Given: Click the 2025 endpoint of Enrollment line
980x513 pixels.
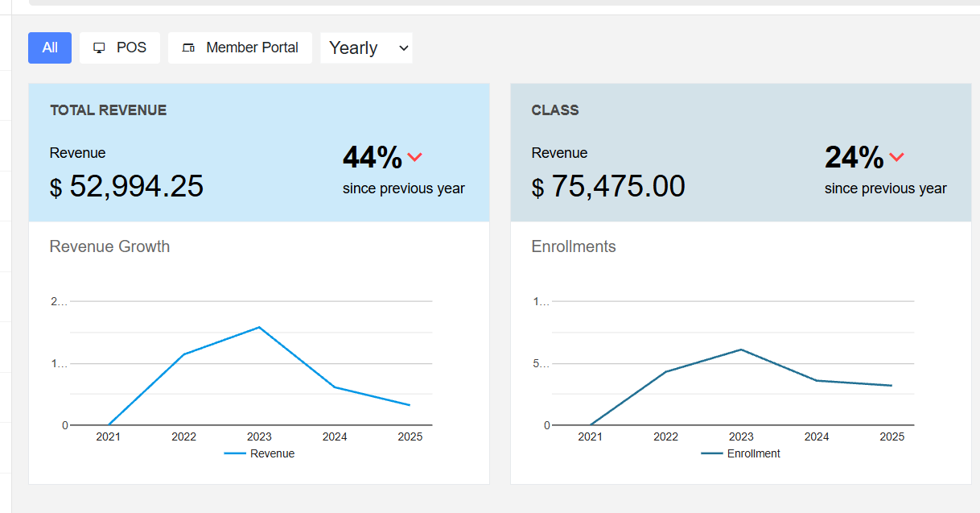Looking at the screenshot, I should click(x=891, y=385).
